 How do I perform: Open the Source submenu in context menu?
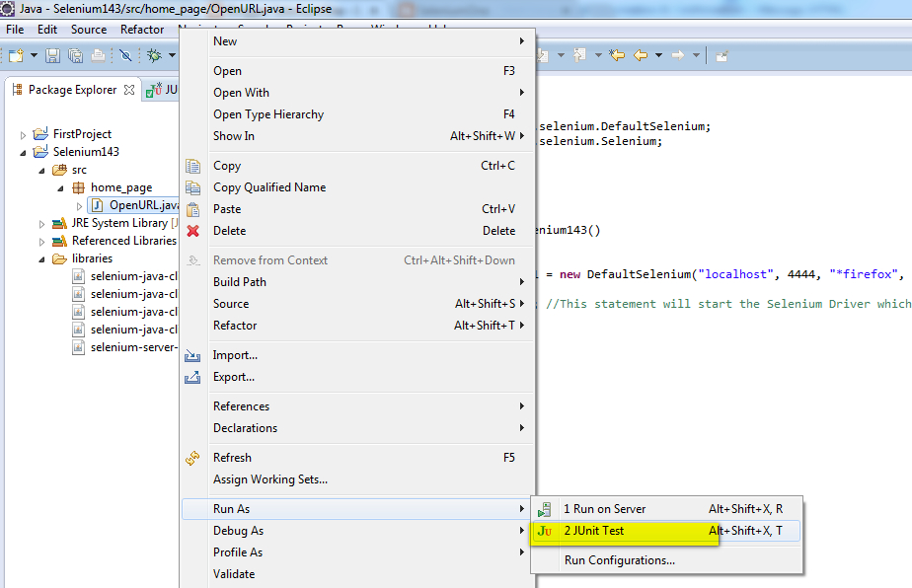[356, 304]
